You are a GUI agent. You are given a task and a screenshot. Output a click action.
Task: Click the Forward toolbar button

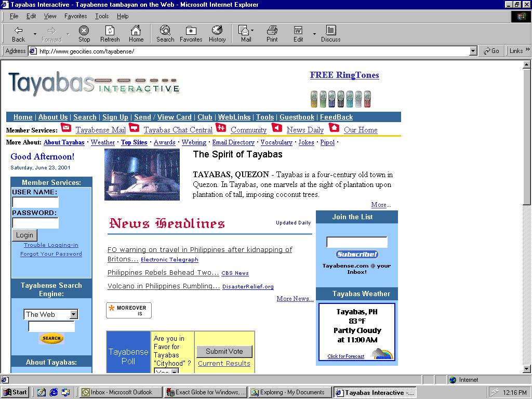coord(51,34)
